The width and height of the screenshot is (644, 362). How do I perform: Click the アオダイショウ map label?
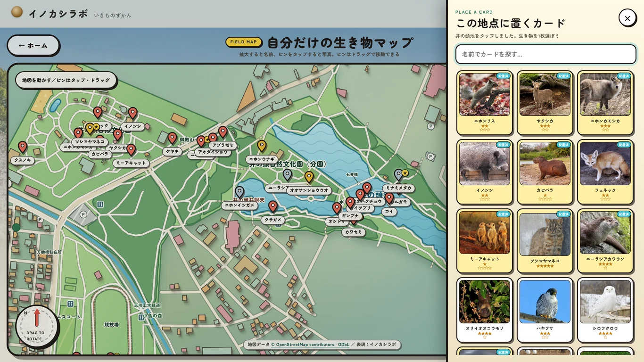(213, 152)
